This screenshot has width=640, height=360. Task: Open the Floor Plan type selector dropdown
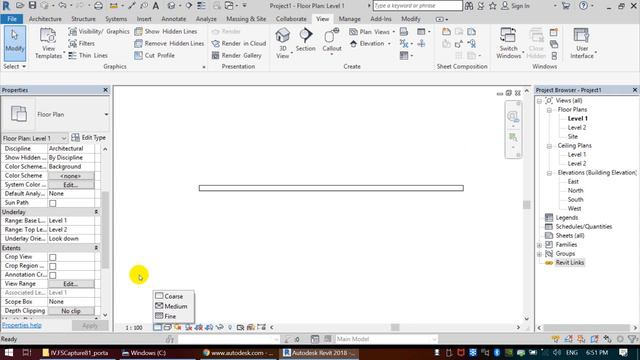point(106,115)
